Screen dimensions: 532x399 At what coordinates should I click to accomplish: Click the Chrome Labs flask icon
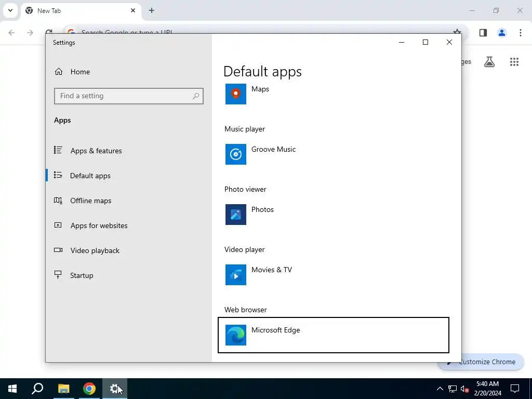click(x=489, y=62)
